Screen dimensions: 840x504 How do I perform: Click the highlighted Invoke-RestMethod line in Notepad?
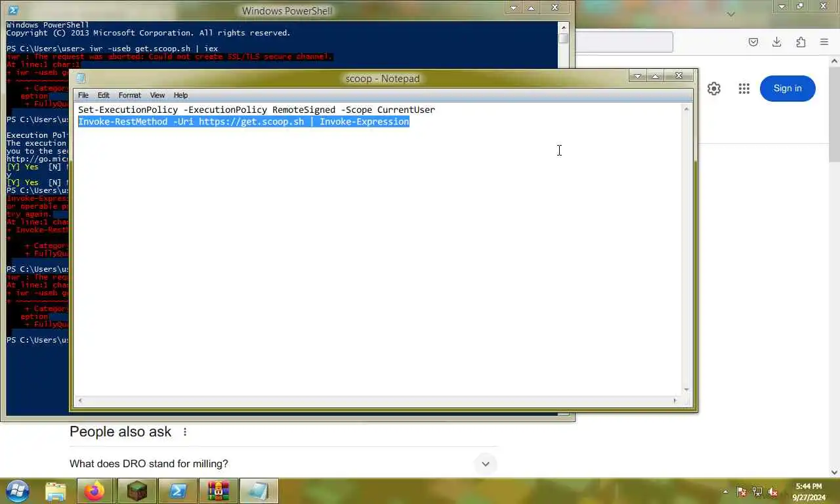(x=243, y=121)
